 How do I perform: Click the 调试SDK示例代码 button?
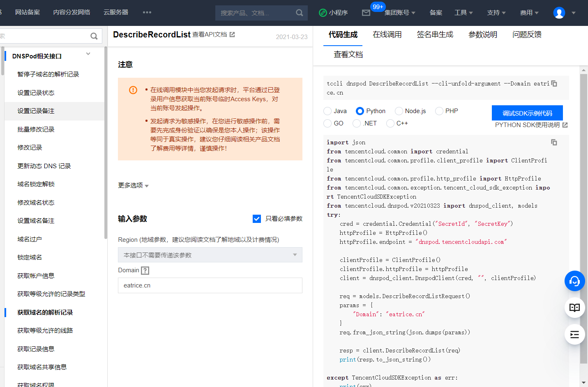click(x=527, y=113)
